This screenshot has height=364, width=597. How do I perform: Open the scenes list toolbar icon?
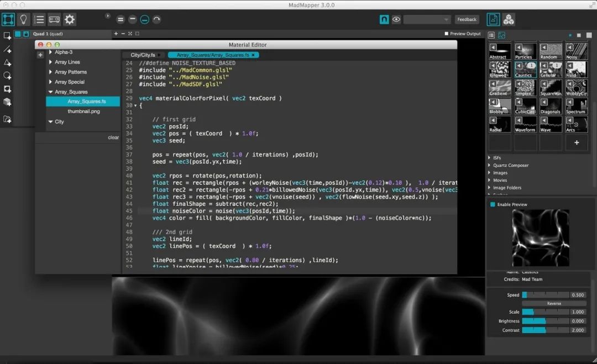point(39,19)
